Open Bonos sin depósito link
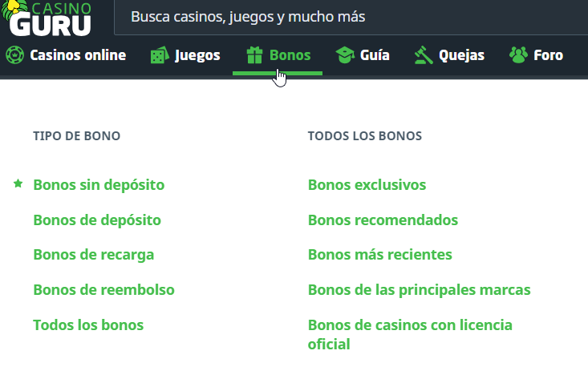 click(99, 185)
